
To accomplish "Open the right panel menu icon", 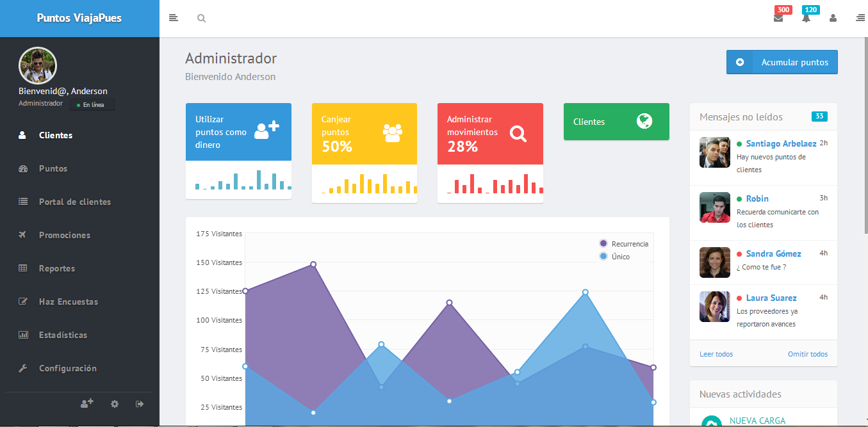I will click(860, 18).
